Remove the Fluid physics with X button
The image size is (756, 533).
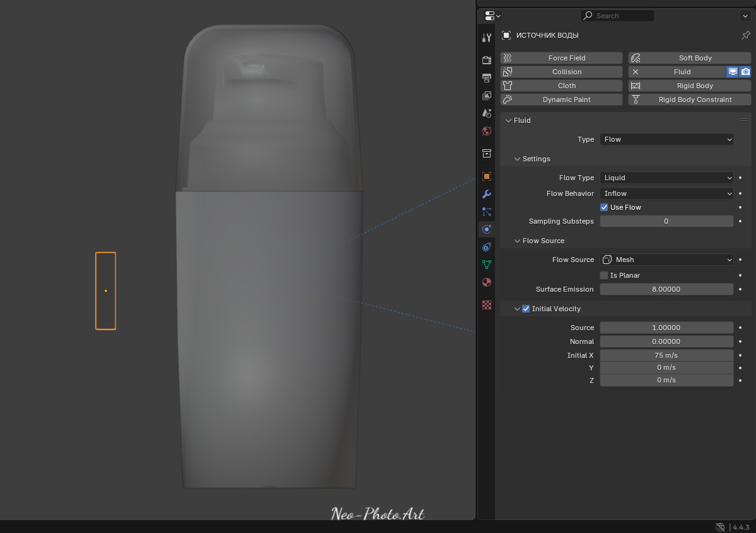point(636,72)
